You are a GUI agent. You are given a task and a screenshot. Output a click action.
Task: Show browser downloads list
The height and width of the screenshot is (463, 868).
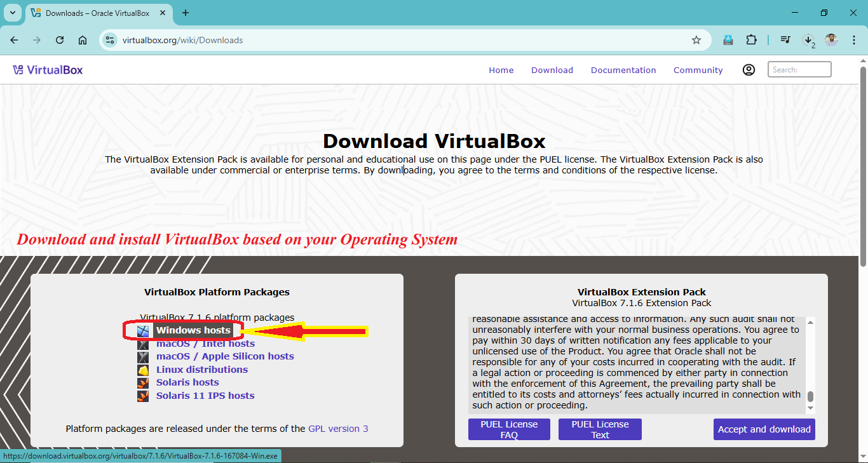pos(808,40)
